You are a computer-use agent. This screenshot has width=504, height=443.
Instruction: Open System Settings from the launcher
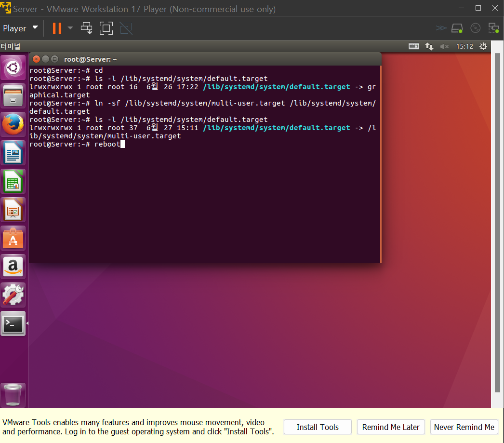click(x=13, y=295)
